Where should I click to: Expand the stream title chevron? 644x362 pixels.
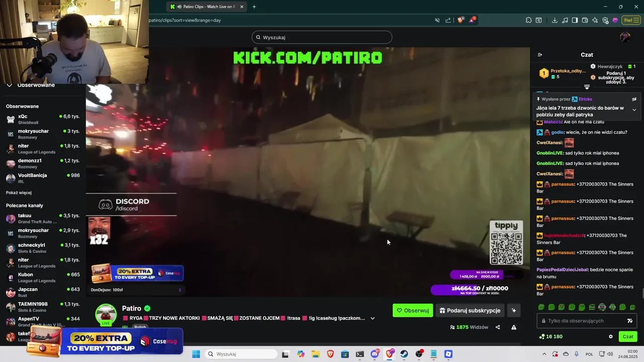372,318
